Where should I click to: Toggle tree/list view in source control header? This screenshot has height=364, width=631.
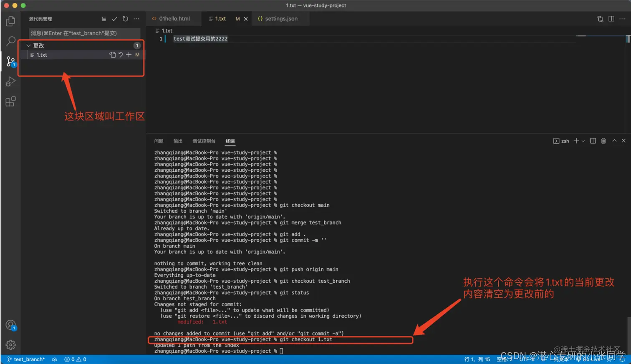[x=103, y=19]
